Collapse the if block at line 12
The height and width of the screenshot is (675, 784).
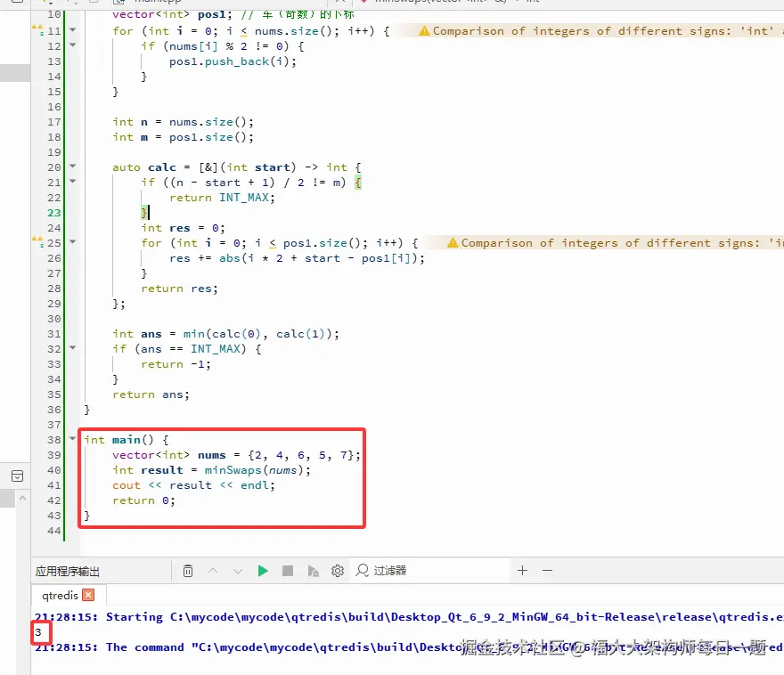pyautogui.click(x=72, y=45)
